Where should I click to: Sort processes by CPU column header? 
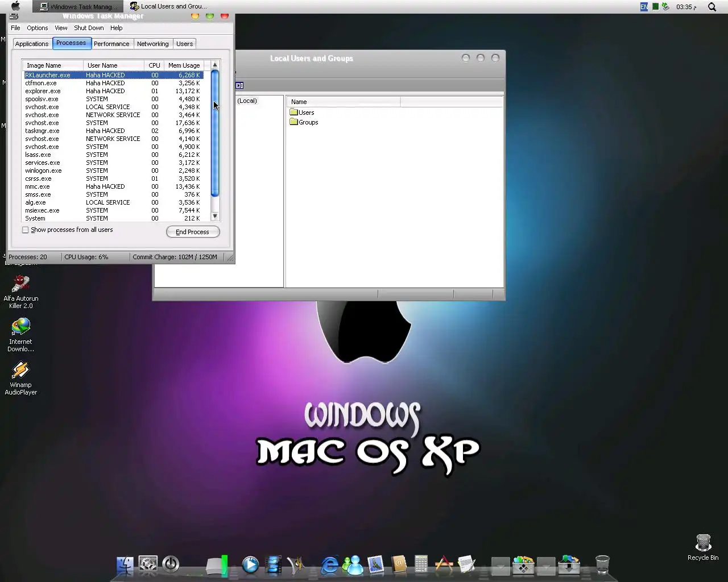coord(154,65)
